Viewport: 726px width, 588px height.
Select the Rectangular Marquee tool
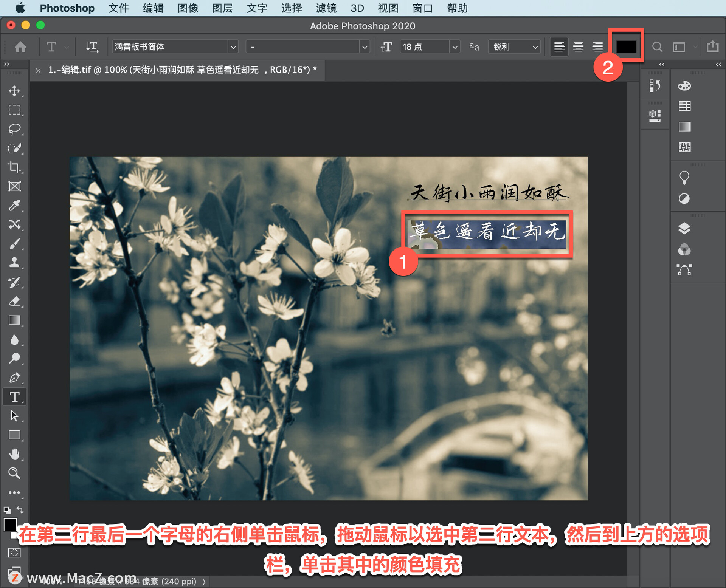click(14, 110)
